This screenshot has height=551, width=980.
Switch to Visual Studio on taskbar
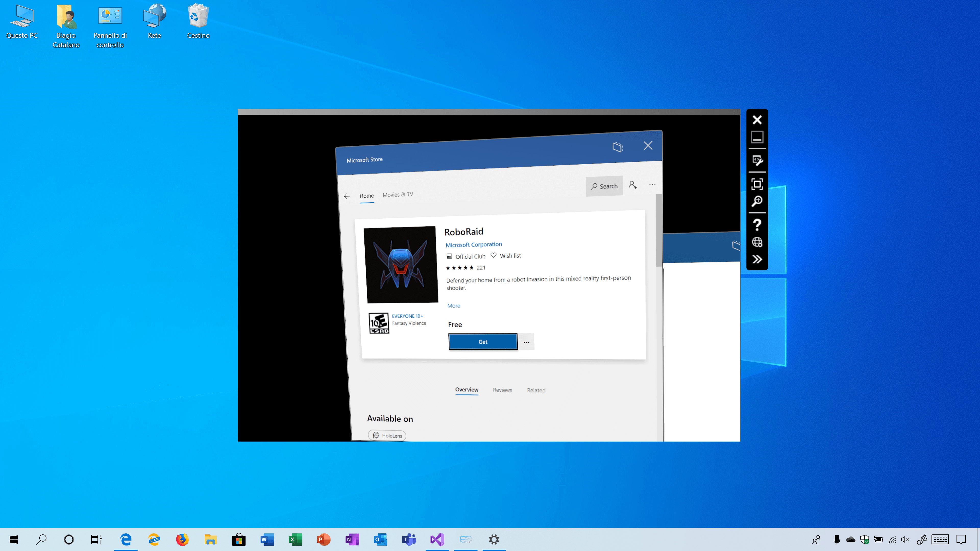(x=437, y=539)
